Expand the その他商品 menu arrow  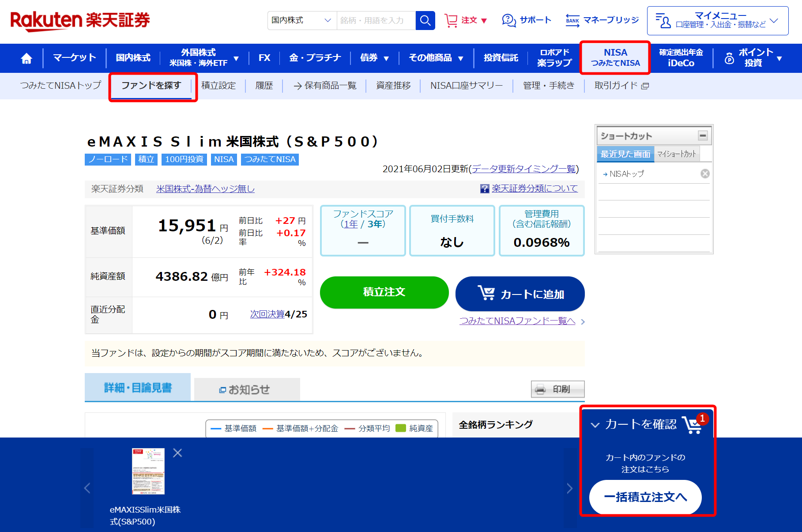pyautogui.click(x=460, y=59)
